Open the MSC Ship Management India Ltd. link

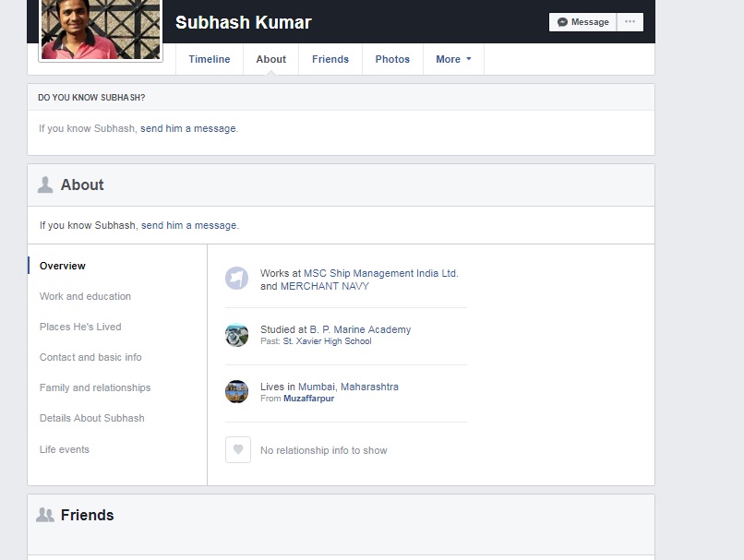coord(380,273)
